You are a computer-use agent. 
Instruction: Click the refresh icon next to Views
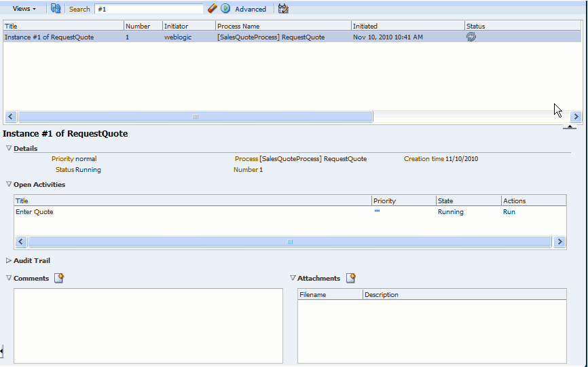click(x=56, y=8)
